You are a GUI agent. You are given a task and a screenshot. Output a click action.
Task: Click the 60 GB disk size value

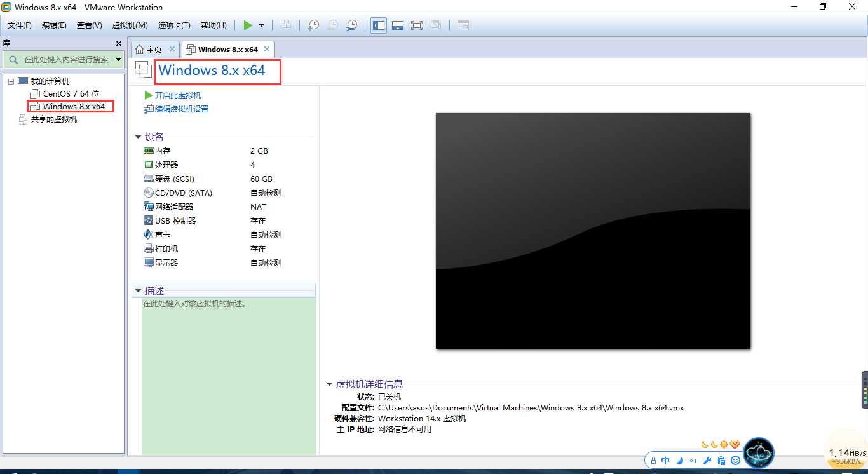[x=261, y=179]
